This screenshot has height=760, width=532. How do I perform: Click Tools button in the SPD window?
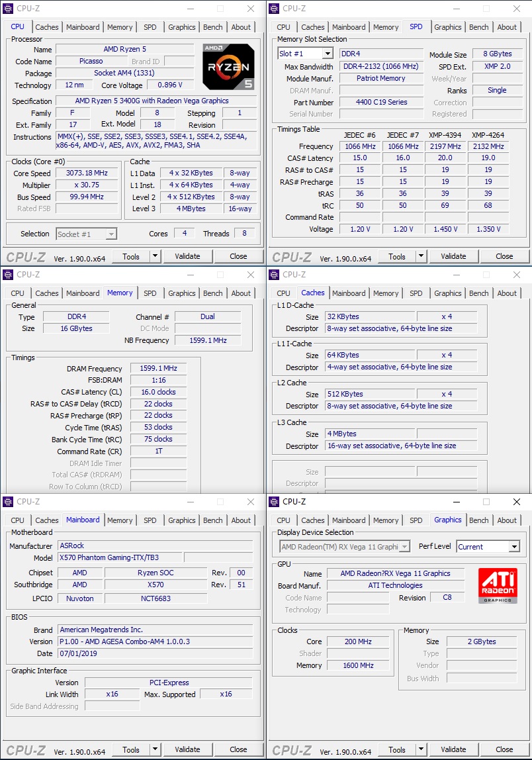pos(397,256)
